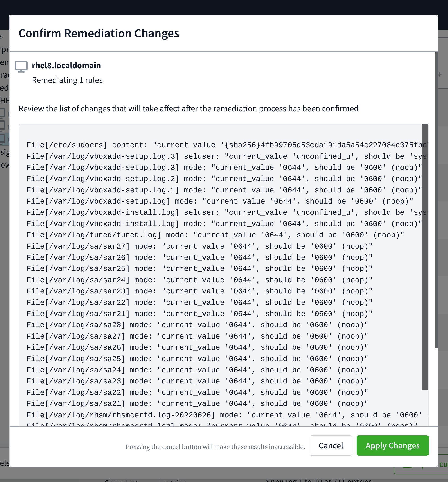Click the Confirm Remediation Changes heading

[99, 33]
